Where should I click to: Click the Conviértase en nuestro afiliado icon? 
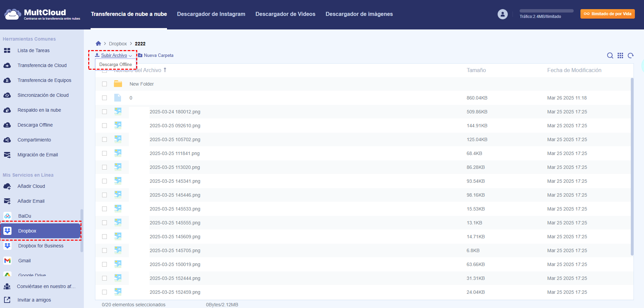point(7,286)
